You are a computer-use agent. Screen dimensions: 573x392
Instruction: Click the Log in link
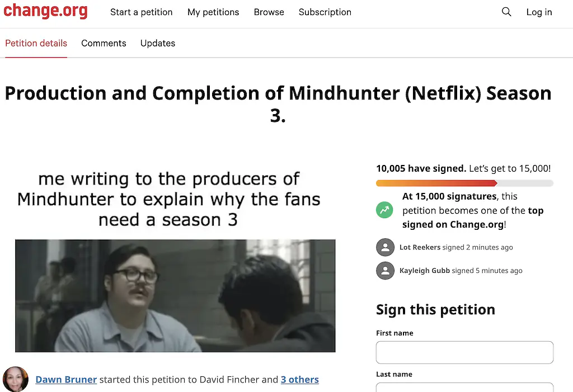[539, 12]
